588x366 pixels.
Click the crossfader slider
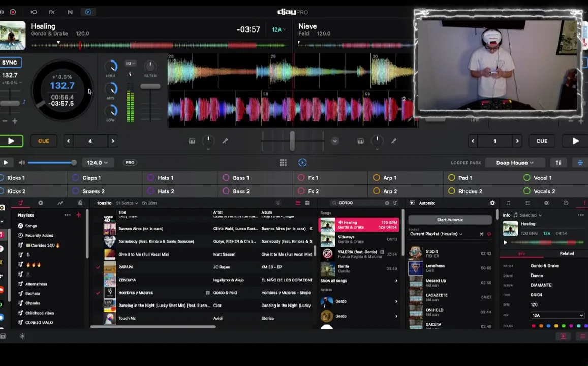coord(292,141)
